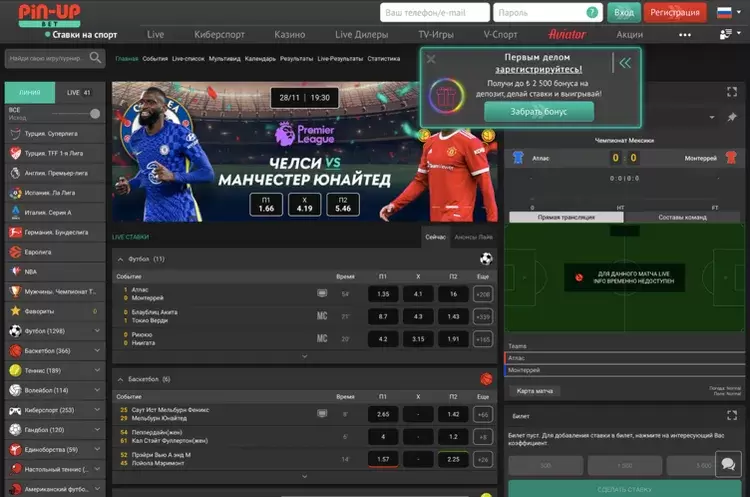Collapse bonus popup with double-arrow icon

pyautogui.click(x=625, y=62)
